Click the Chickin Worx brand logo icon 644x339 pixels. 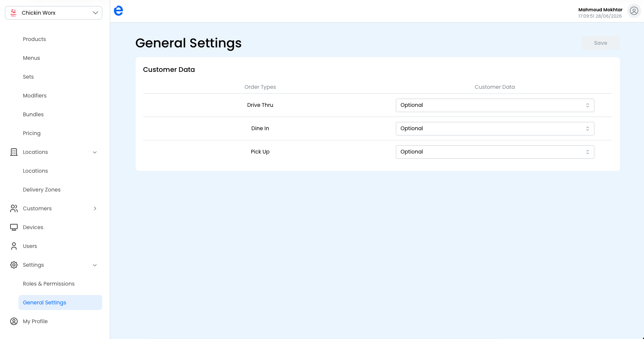[x=14, y=13]
